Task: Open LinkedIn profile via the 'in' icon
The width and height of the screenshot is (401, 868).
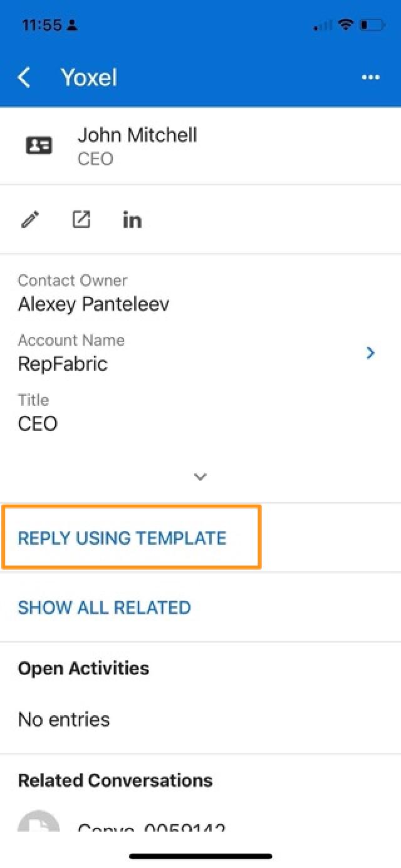Action: click(x=132, y=220)
